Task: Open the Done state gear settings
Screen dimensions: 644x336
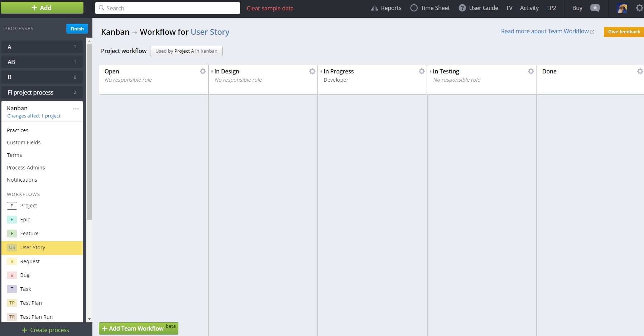Action: click(x=640, y=71)
